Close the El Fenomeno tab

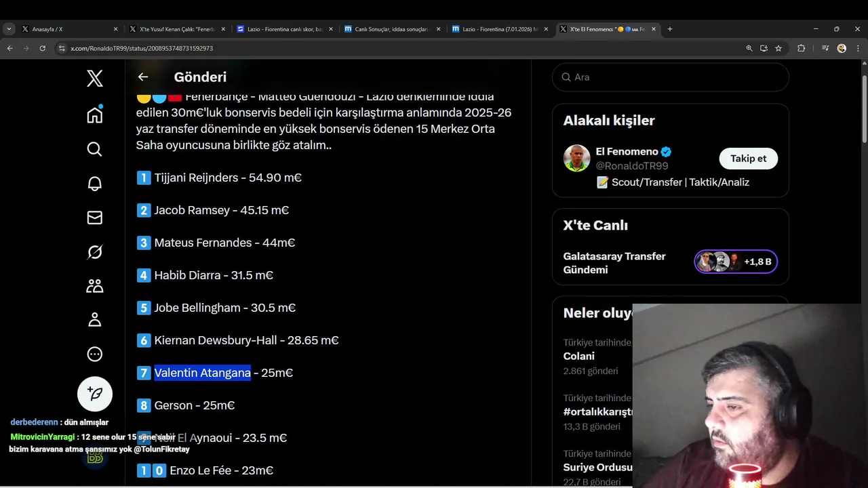click(x=654, y=29)
